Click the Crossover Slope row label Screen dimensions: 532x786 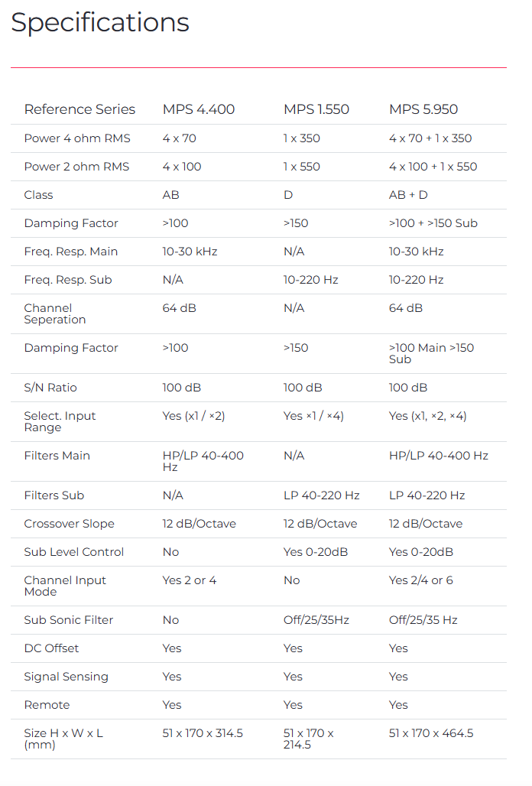click(69, 524)
